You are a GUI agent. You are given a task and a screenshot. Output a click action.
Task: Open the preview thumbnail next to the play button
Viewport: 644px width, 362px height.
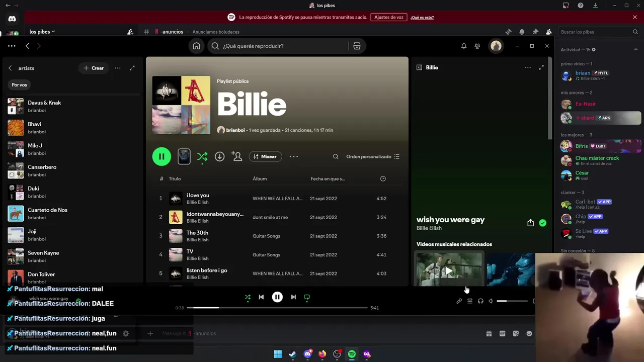tap(184, 156)
